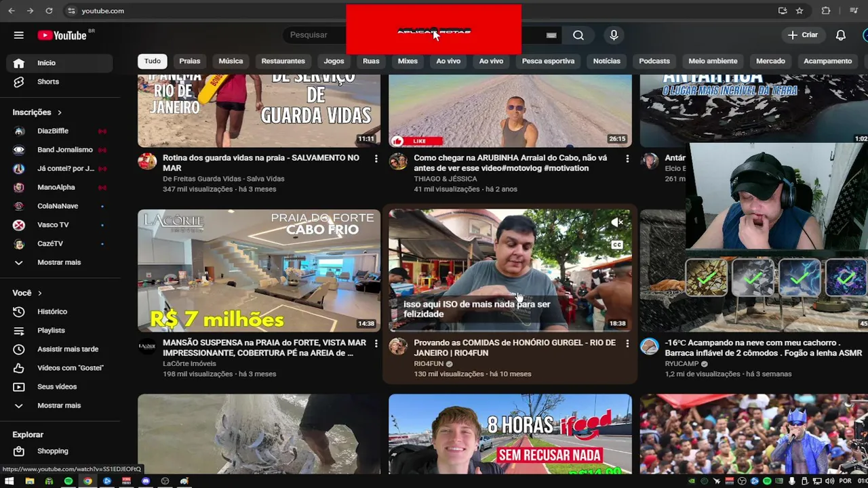Image resolution: width=868 pixels, height=488 pixels.
Task: Open ManoAlpha channel subscription
Action: (x=60, y=187)
